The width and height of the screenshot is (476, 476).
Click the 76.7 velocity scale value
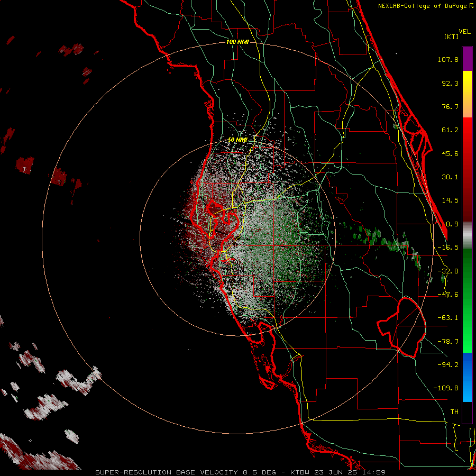450,106
